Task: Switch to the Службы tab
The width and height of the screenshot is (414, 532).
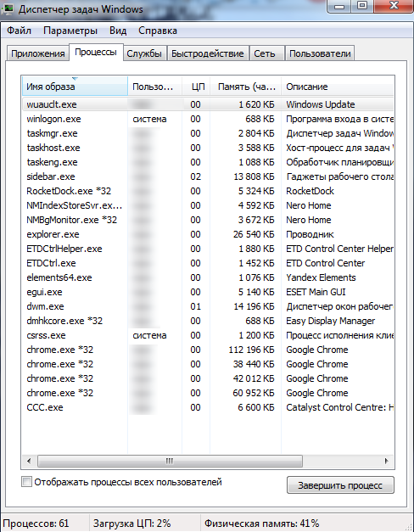Action: [x=144, y=53]
